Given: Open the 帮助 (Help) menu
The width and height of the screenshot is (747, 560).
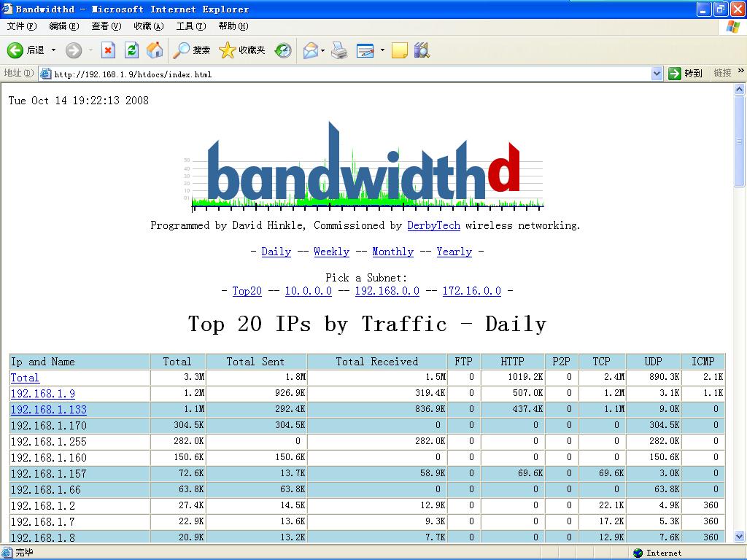Looking at the screenshot, I should coord(233,26).
